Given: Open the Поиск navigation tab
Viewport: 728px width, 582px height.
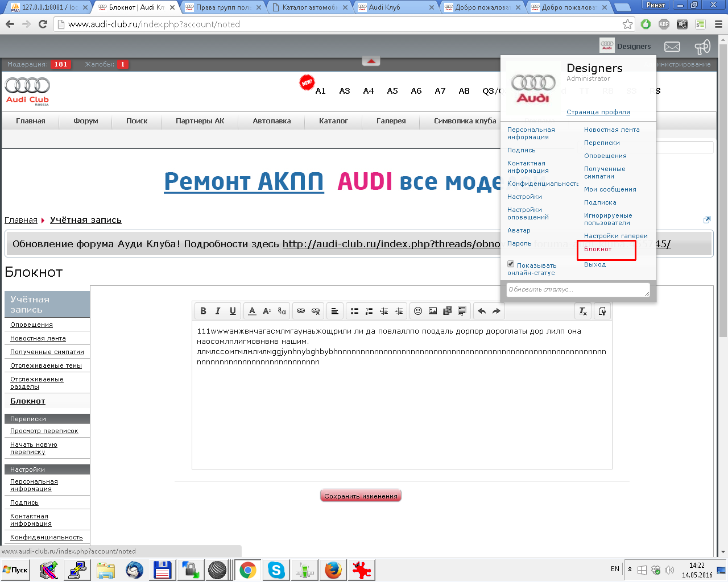Looking at the screenshot, I should [136, 120].
